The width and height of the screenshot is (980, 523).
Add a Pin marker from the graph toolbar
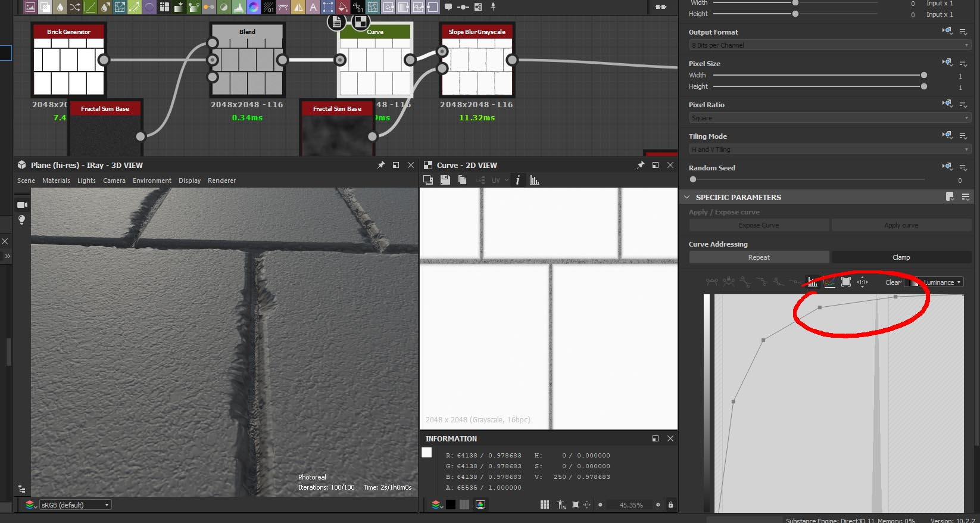(x=493, y=7)
